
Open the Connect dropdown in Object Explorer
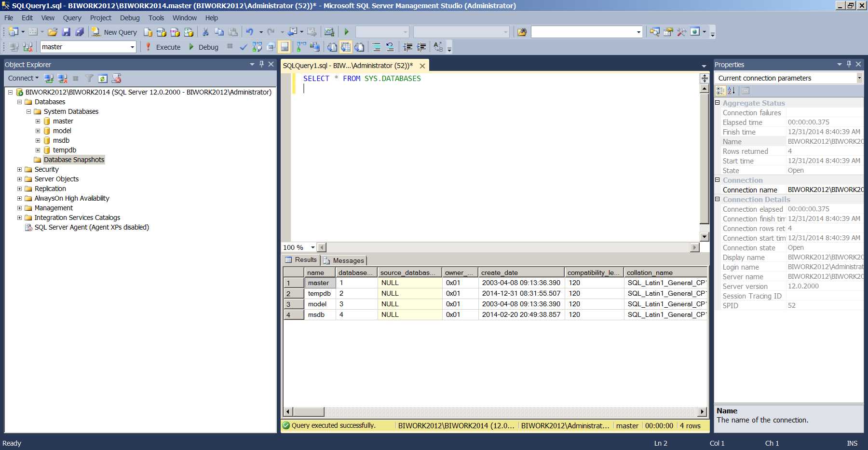tap(23, 78)
